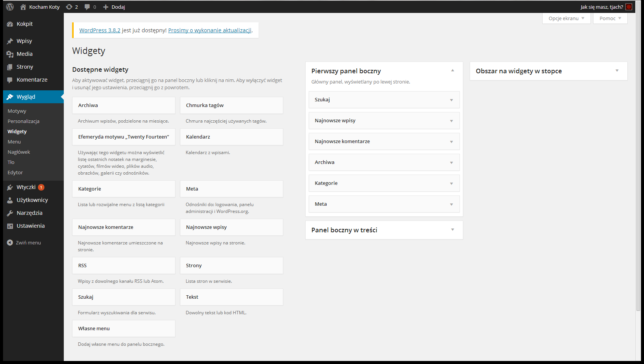Select the available Kategorie widget
644x364 pixels.
(124, 189)
